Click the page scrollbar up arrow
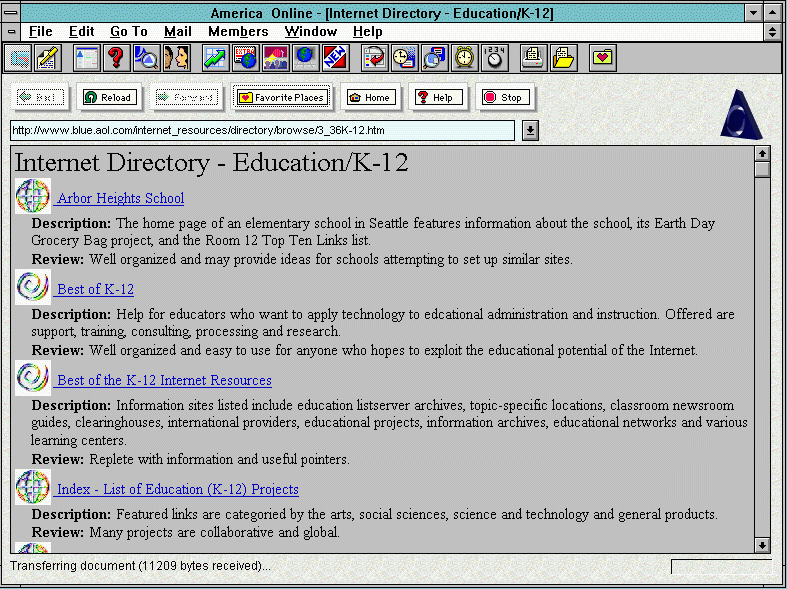 pos(762,154)
